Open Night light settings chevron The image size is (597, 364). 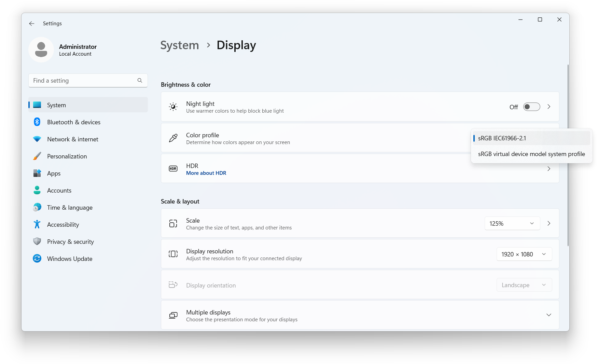click(549, 107)
